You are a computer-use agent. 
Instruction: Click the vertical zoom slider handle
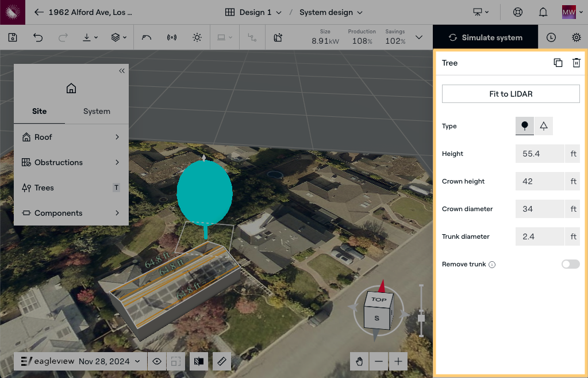click(421, 318)
